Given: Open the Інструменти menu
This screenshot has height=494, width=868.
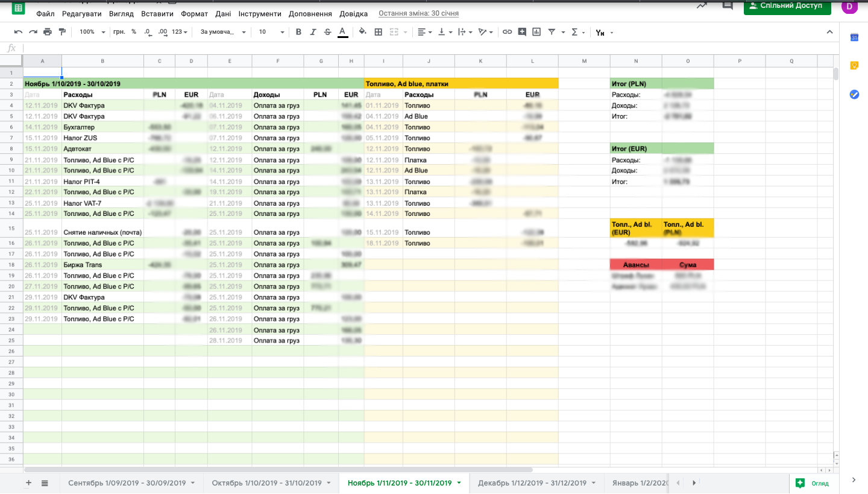Looking at the screenshot, I should pos(260,13).
